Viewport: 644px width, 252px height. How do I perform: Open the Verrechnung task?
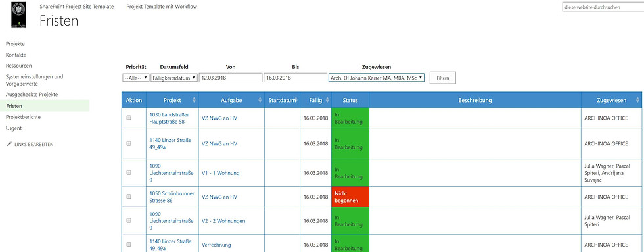point(216,245)
